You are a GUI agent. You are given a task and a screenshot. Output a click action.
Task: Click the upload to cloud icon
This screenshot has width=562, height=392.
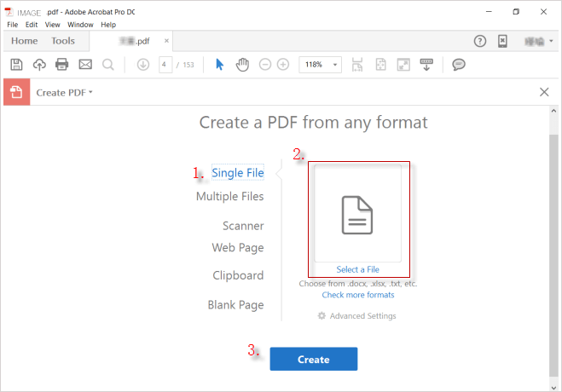(39, 65)
